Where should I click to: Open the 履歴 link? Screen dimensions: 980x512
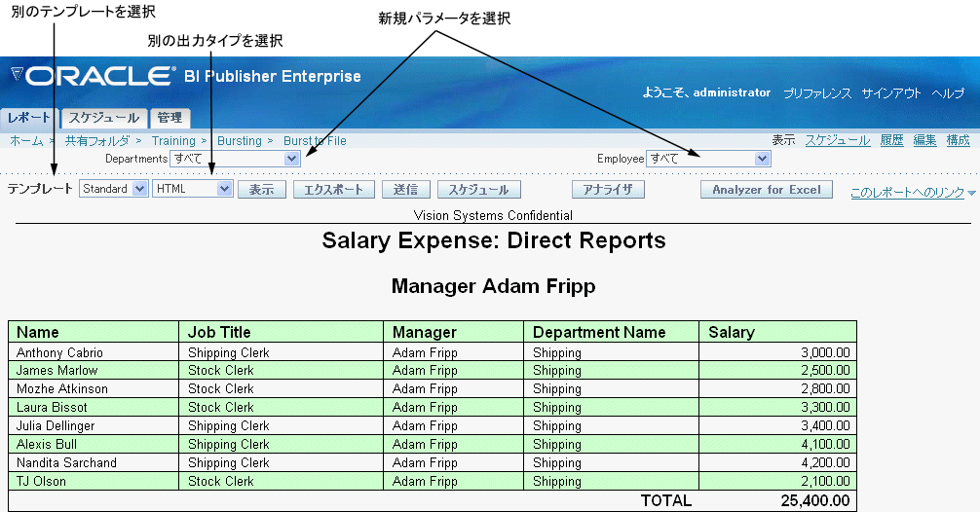[x=892, y=140]
